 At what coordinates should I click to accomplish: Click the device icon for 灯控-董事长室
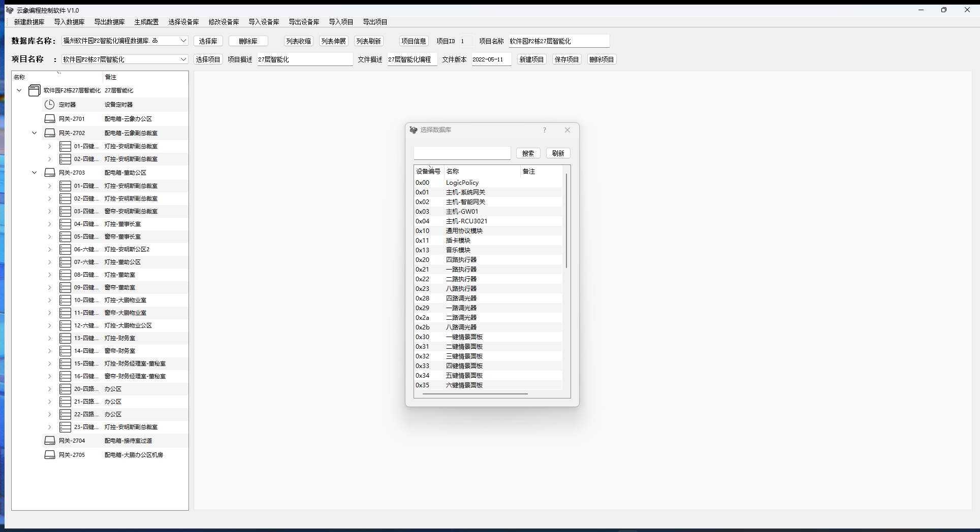pos(65,224)
